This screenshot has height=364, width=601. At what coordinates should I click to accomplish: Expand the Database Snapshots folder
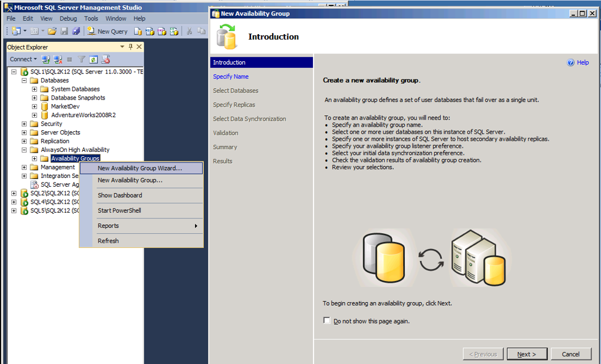(x=35, y=98)
